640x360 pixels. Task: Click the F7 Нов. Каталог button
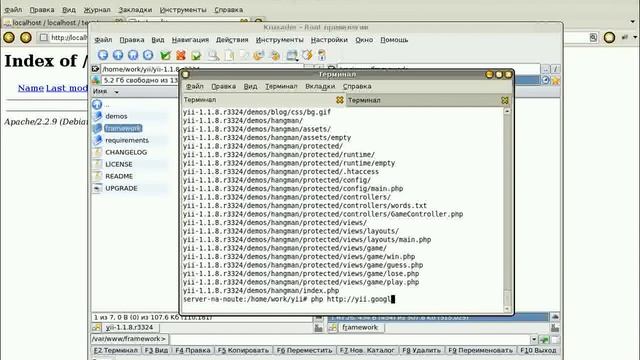pyautogui.click(x=367, y=350)
